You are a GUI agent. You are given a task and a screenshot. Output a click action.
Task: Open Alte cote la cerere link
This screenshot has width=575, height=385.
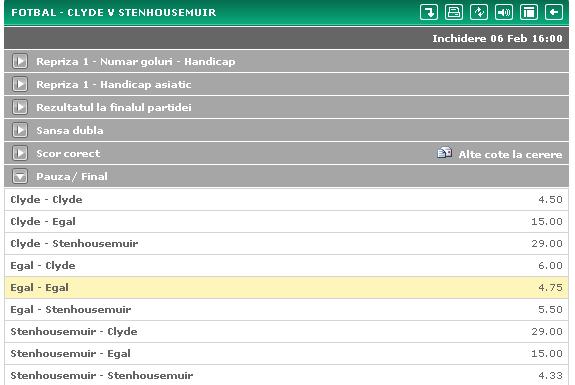[x=510, y=154]
